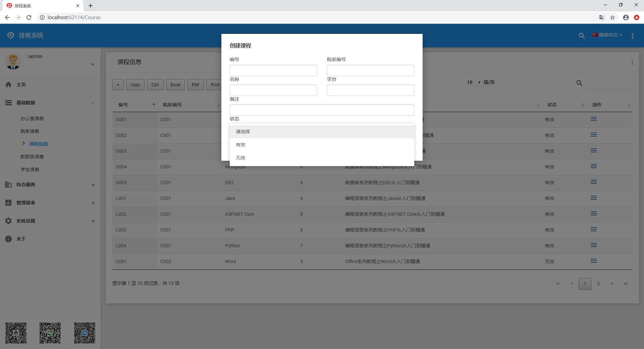Export the table to Excel
This screenshot has height=349, width=644.
175,85
